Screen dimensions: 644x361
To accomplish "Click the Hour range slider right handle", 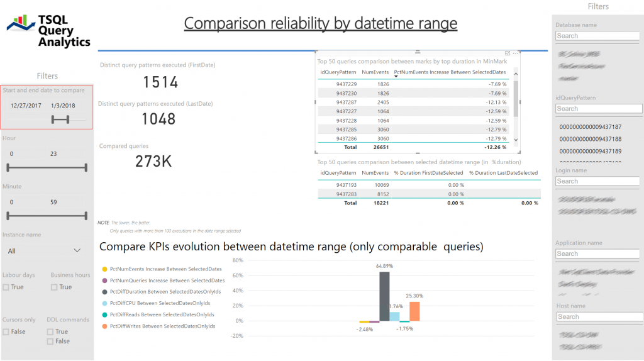I will 85,168.
